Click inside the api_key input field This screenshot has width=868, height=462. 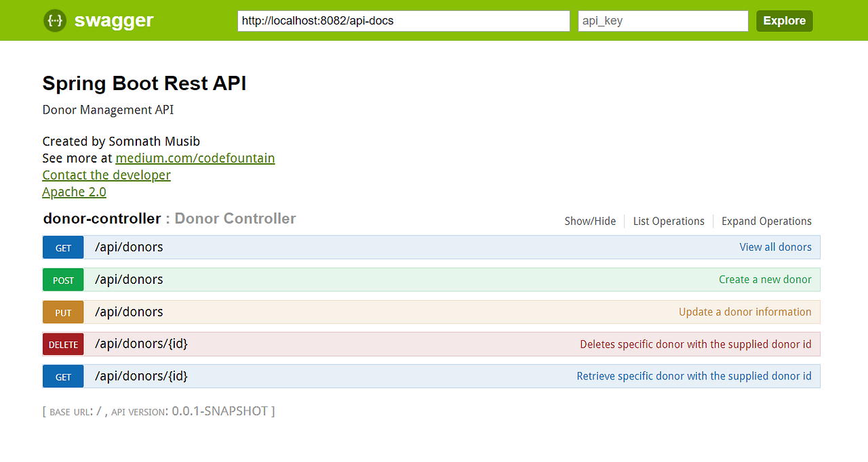pyautogui.click(x=663, y=21)
